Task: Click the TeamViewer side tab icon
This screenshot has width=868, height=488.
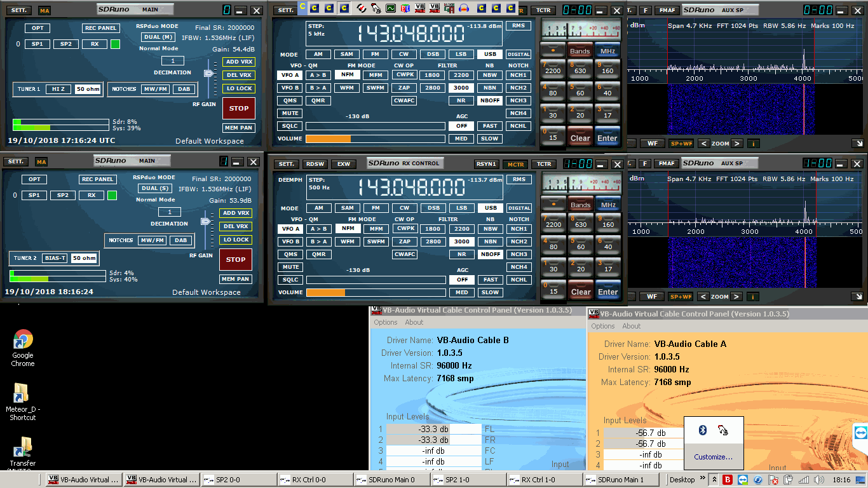Action: pos(861,433)
